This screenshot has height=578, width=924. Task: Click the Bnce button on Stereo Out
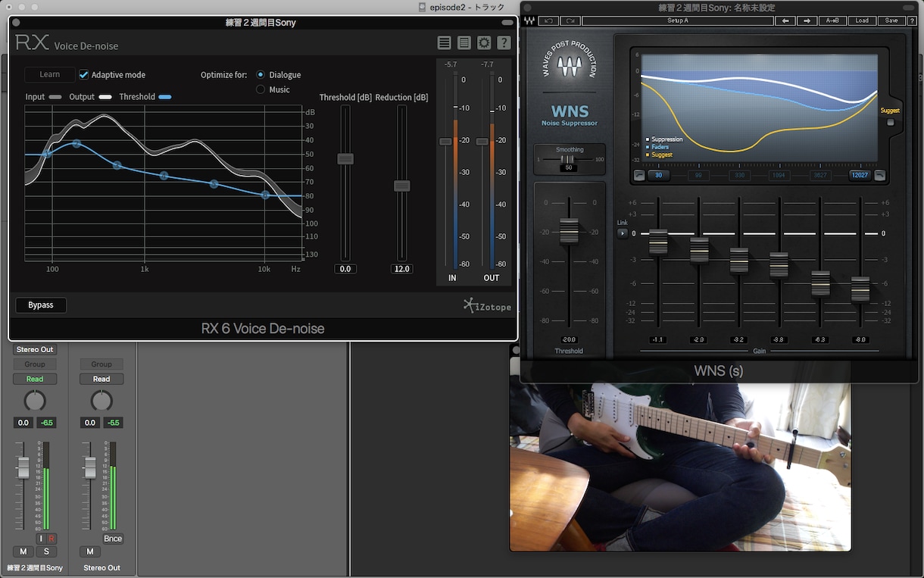(113, 539)
